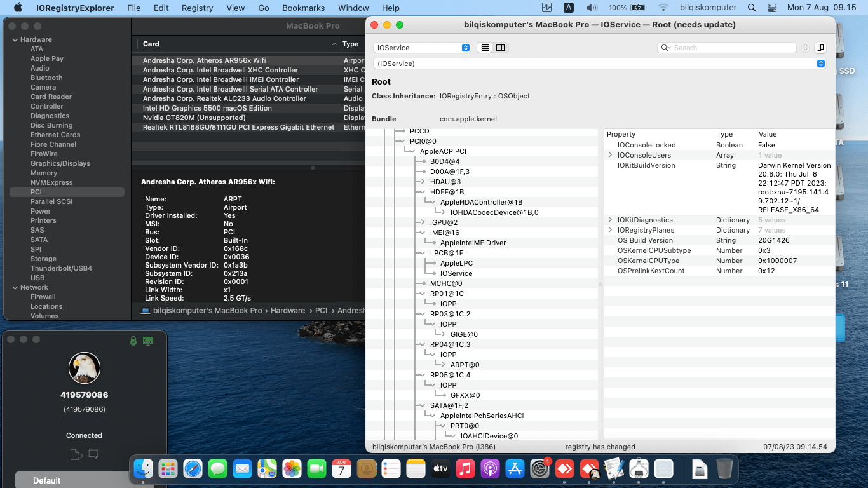Select the OS Build Version property row
The width and height of the screenshot is (868, 488).
pos(719,240)
